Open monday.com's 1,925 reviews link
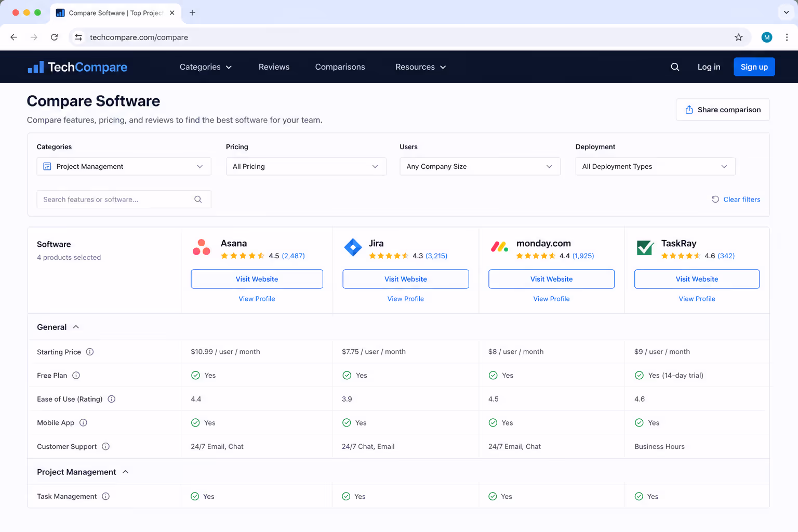 [x=583, y=256]
